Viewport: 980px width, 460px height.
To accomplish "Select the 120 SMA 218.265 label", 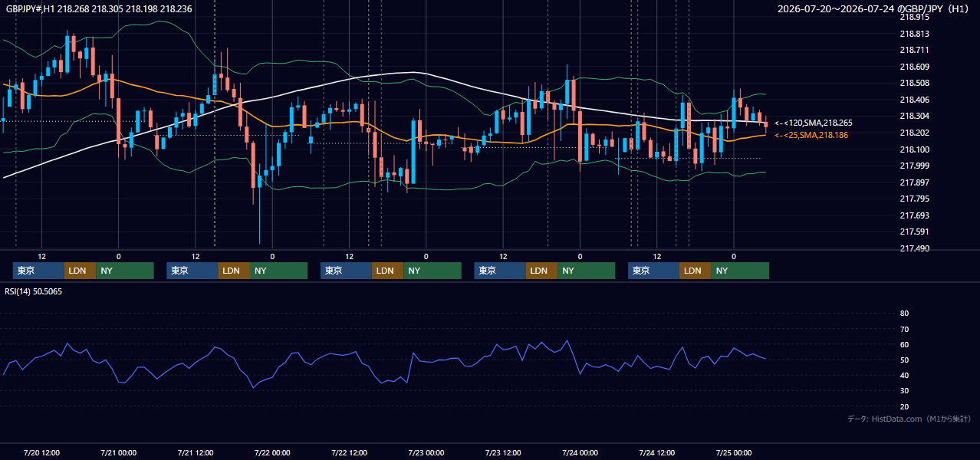I will click(x=813, y=123).
